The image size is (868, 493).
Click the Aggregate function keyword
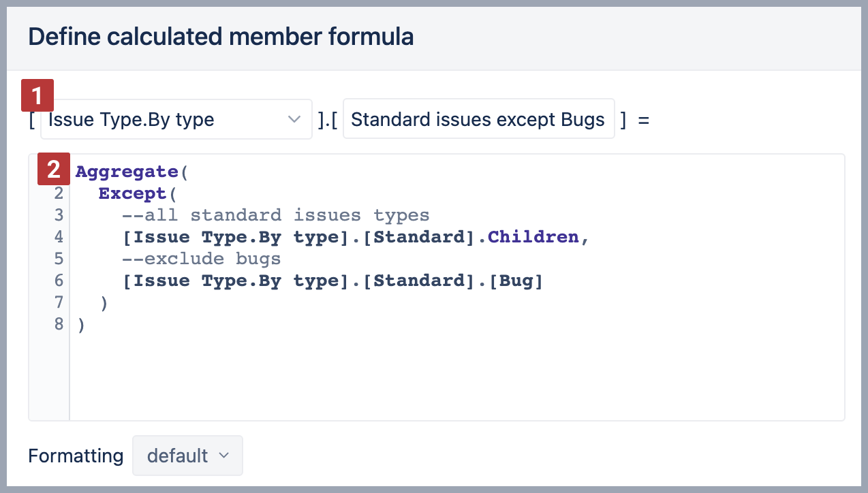pyautogui.click(x=128, y=172)
